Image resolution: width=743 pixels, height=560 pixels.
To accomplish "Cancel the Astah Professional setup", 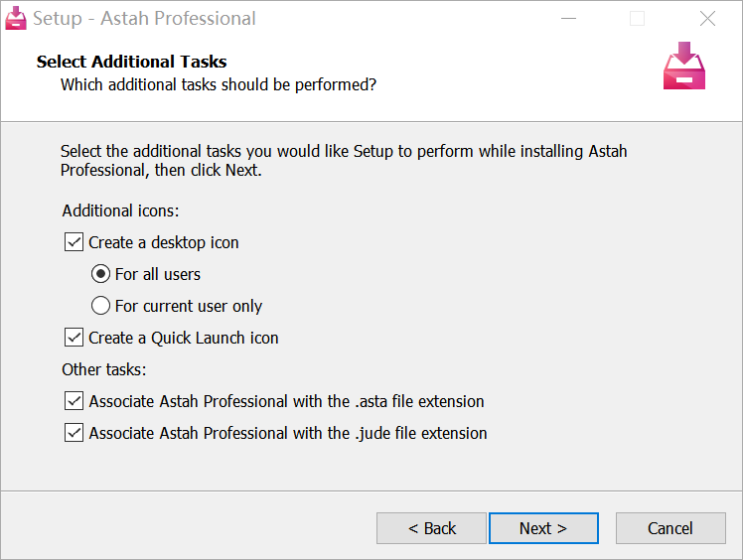I will [669, 528].
